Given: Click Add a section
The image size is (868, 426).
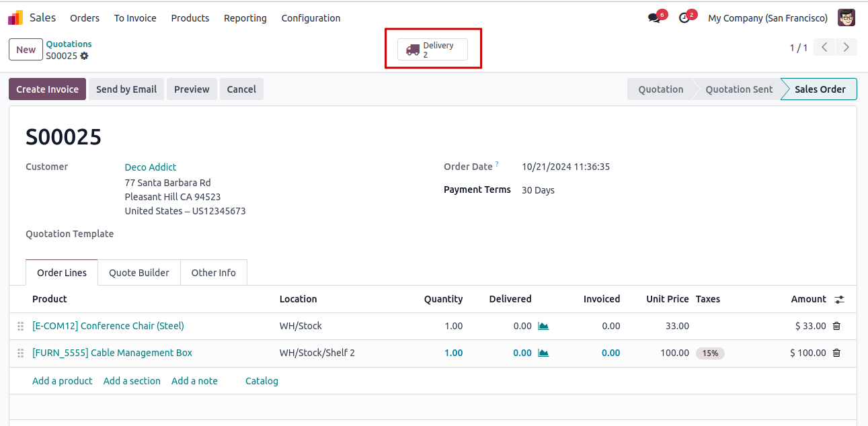Looking at the screenshot, I should point(132,381).
